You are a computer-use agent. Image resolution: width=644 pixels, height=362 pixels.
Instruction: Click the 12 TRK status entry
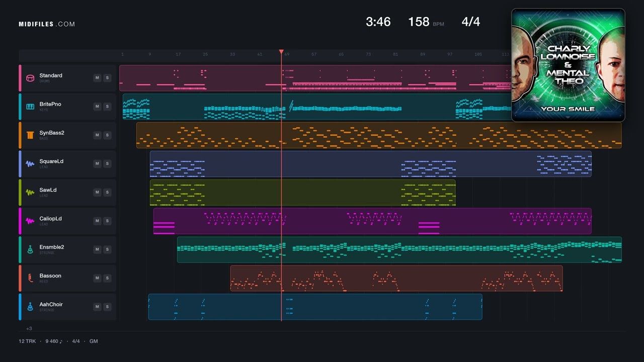tap(27, 341)
